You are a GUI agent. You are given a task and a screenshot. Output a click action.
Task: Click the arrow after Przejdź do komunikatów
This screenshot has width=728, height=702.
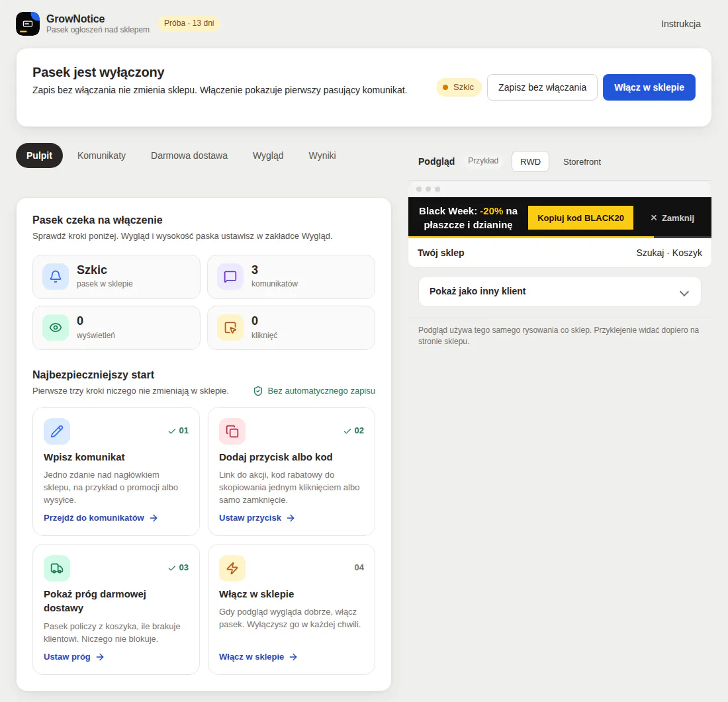click(x=154, y=518)
